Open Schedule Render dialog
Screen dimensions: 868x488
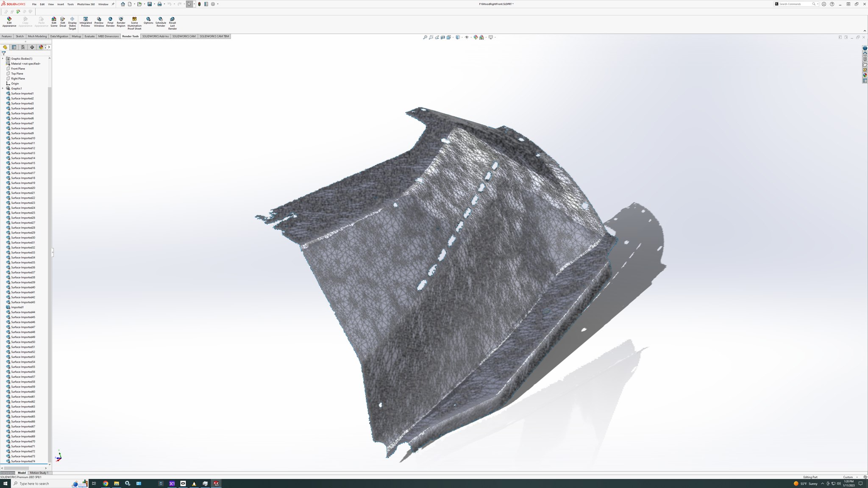pyautogui.click(x=161, y=22)
